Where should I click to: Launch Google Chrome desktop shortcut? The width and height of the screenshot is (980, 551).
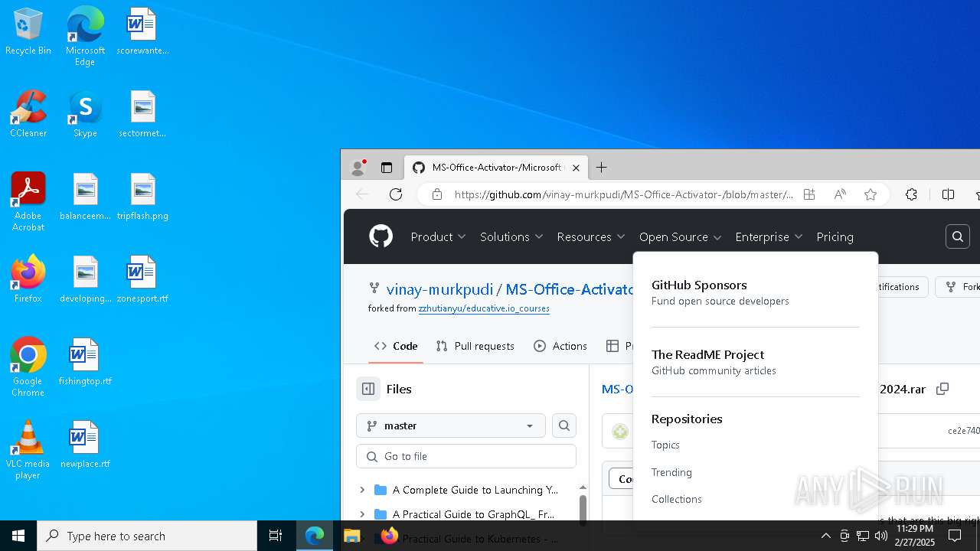tap(28, 368)
